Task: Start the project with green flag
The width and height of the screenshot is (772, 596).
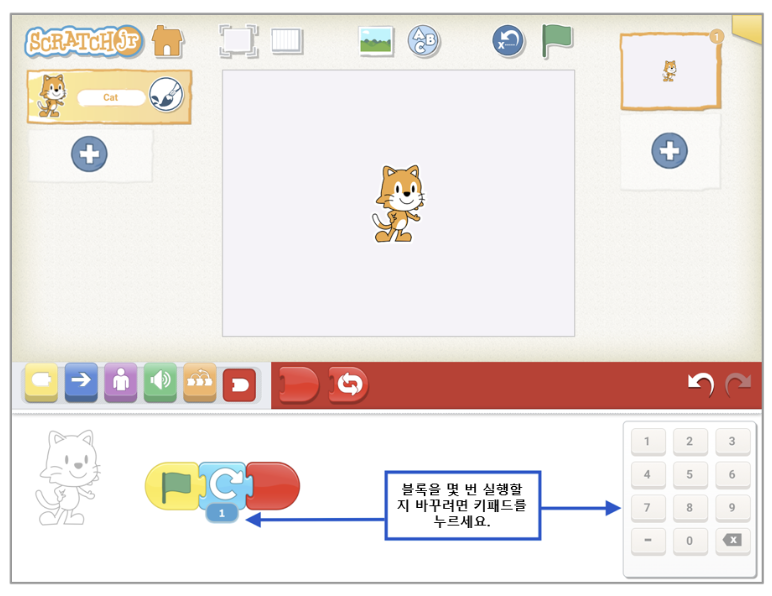Action: (x=557, y=41)
